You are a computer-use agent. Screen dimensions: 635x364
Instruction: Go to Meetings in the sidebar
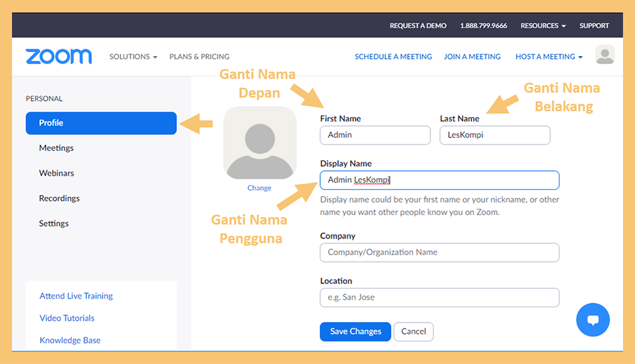pyautogui.click(x=56, y=148)
